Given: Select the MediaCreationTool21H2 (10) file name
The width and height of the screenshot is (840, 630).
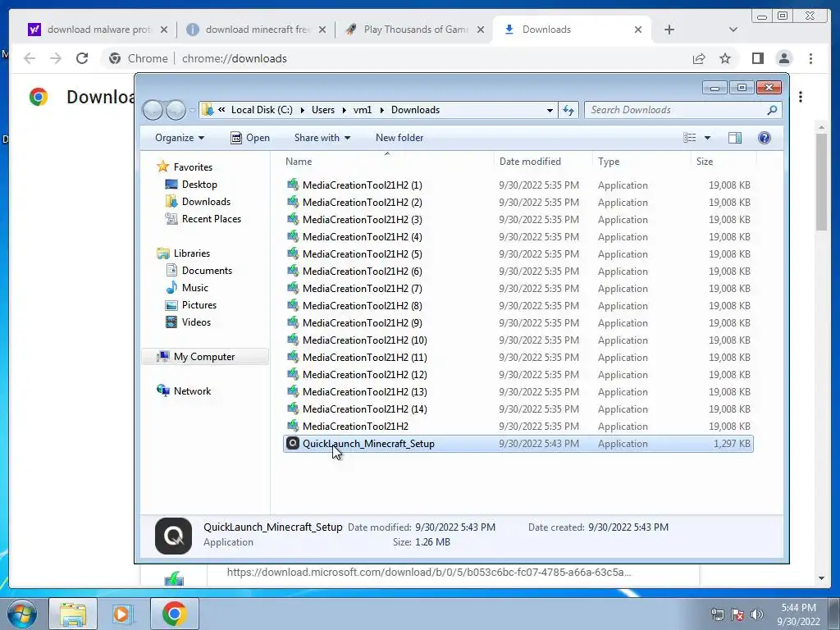Looking at the screenshot, I should (365, 340).
